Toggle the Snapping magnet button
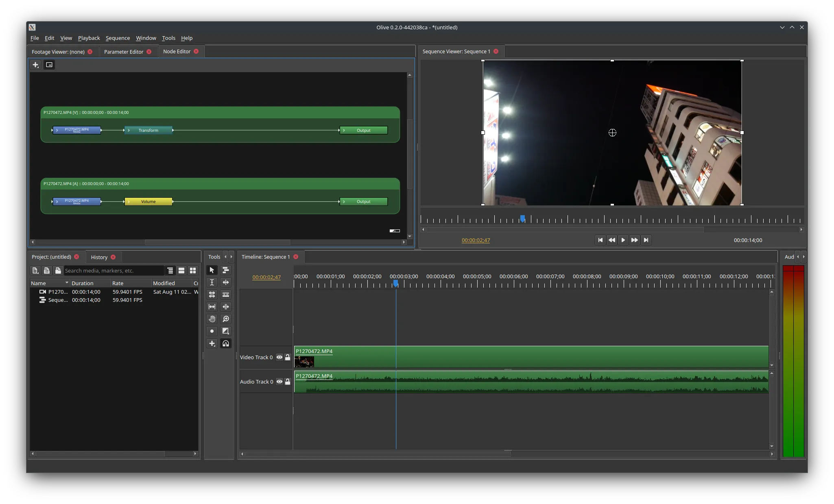Viewport: 834px width, 504px height. coord(226,343)
